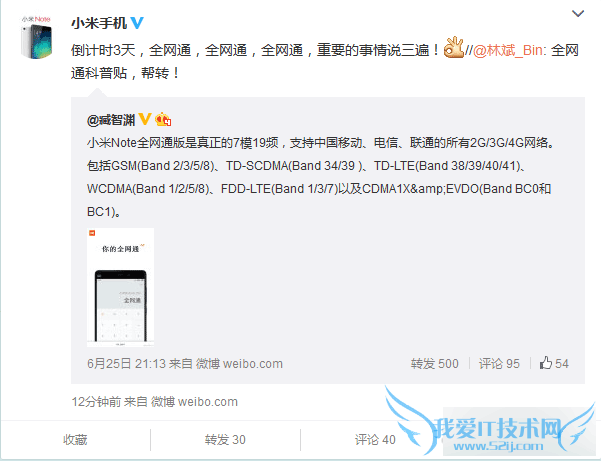
Task: Click the OK hand emoji in post
Action: coord(454,48)
